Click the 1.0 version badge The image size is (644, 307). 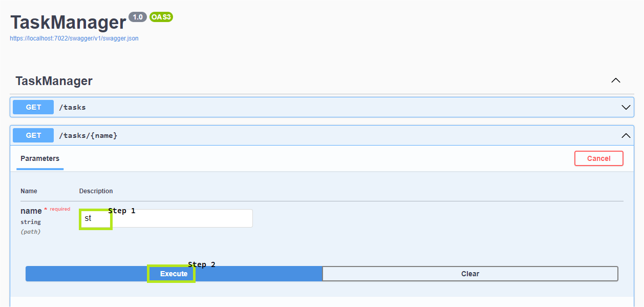[138, 17]
